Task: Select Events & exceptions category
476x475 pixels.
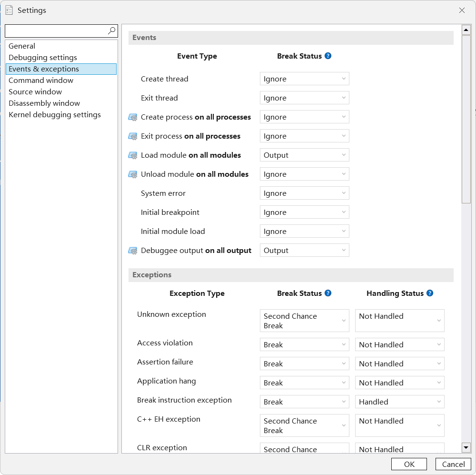Action: click(61, 69)
